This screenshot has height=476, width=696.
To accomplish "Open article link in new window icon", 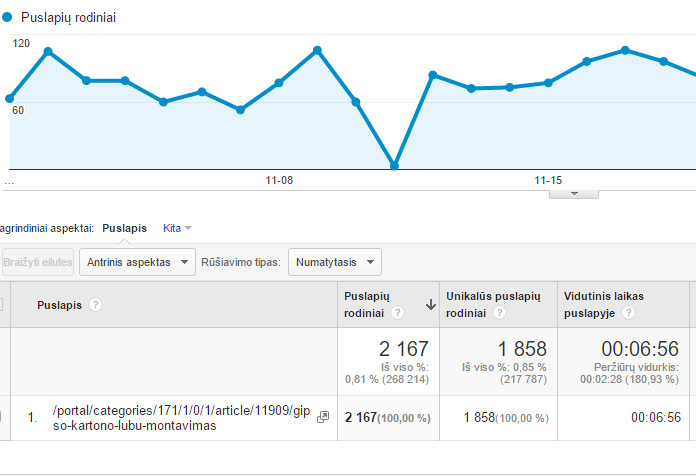I will pyautogui.click(x=323, y=417).
